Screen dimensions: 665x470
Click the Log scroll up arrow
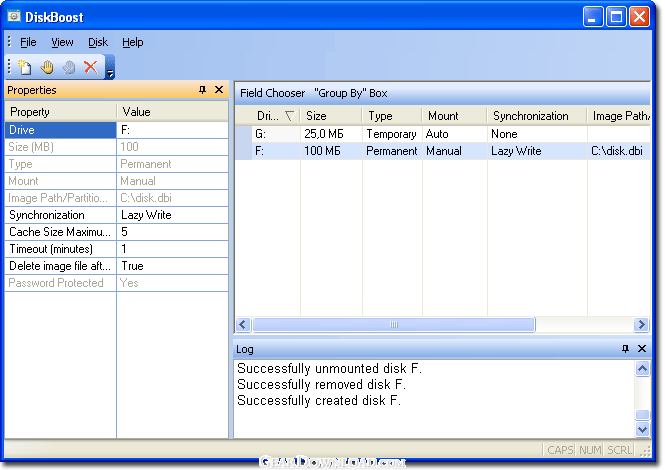click(643, 369)
